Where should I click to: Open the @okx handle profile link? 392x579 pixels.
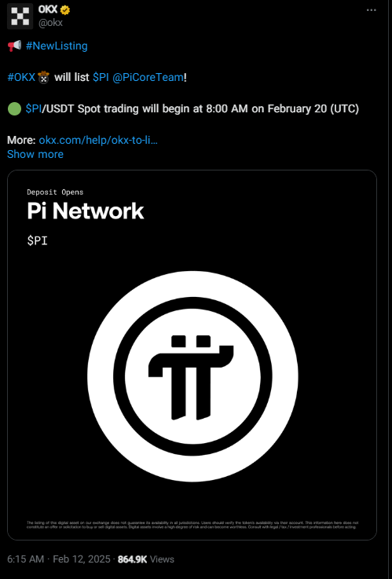coord(50,23)
